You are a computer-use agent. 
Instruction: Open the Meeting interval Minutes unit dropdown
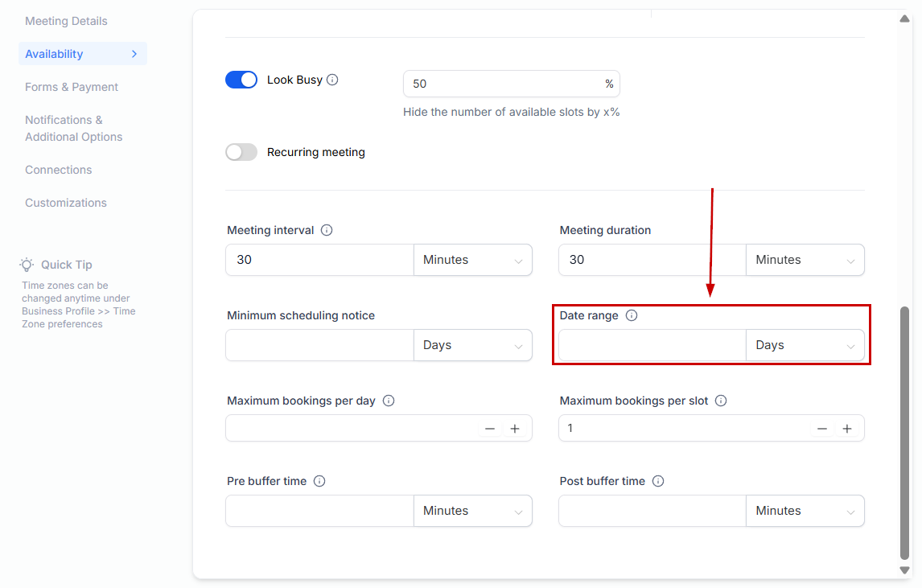tap(472, 260)
